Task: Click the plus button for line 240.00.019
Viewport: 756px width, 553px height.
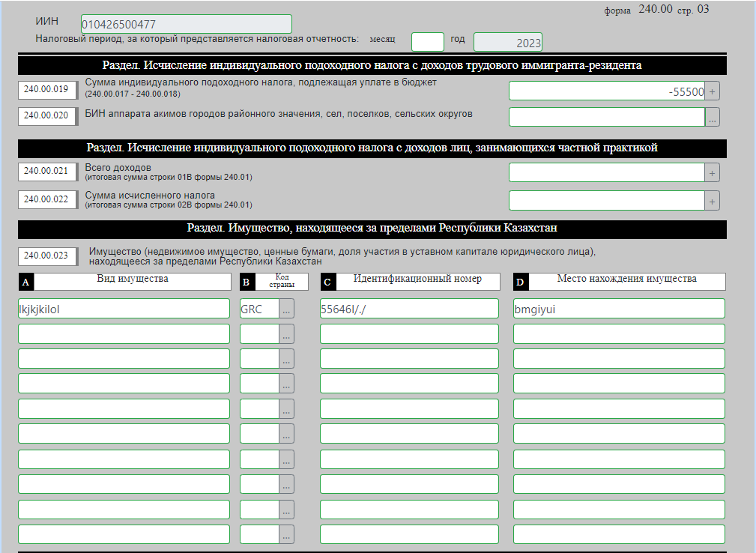Action: tap(712, 91)
